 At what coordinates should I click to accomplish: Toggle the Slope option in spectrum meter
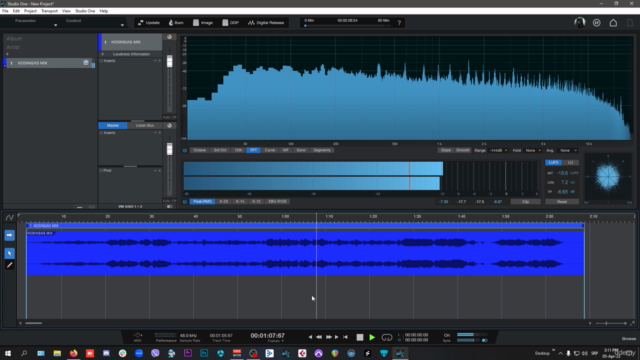446,150
